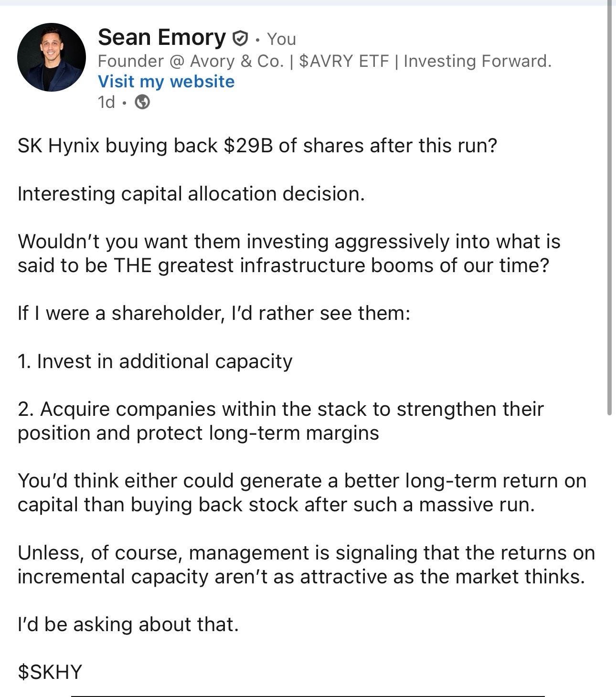616x697 pixels.
Task: Open the Visit my website link
Action: pos(166,82)
